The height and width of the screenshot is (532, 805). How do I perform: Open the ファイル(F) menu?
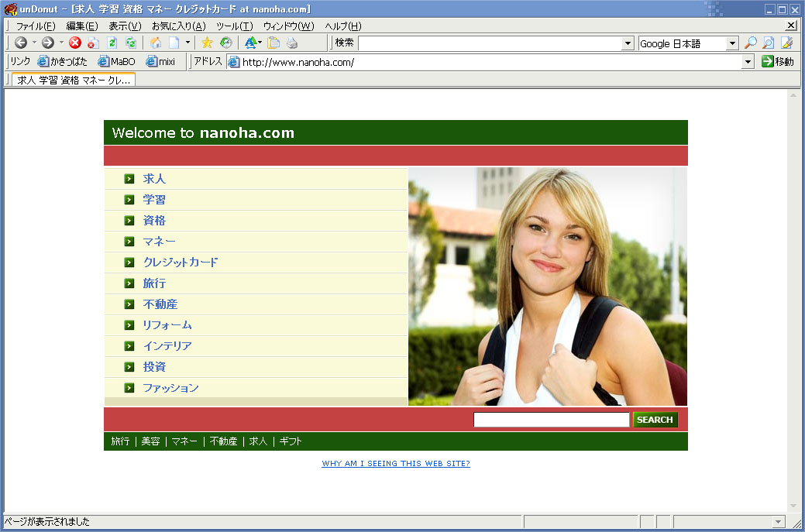click(x=36, y=26)
